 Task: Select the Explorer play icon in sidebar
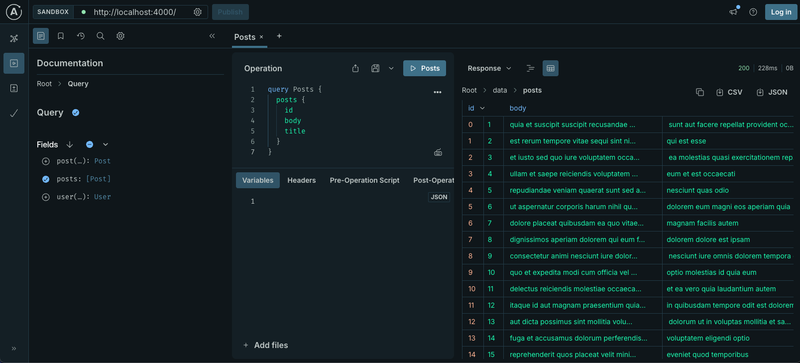coord(14,63)
